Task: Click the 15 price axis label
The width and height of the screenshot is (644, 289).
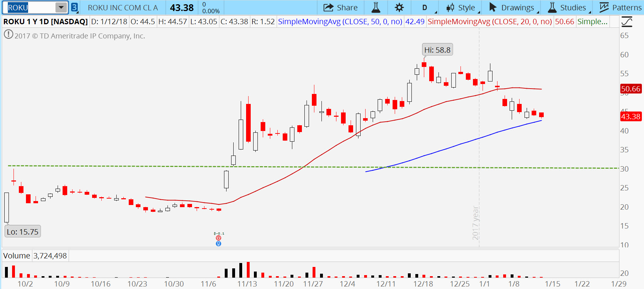Action: [x=624, y=226]
